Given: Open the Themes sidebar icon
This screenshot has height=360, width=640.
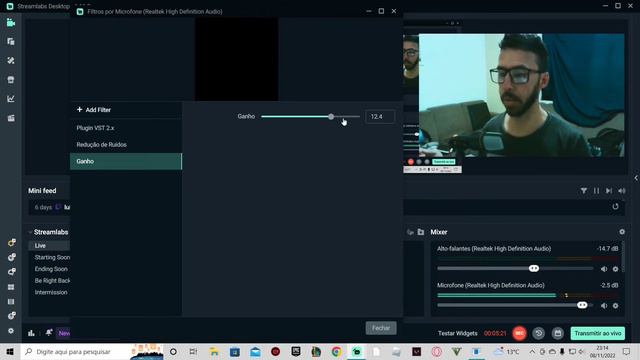Looking at the screenshot, I should click(11, 60).
